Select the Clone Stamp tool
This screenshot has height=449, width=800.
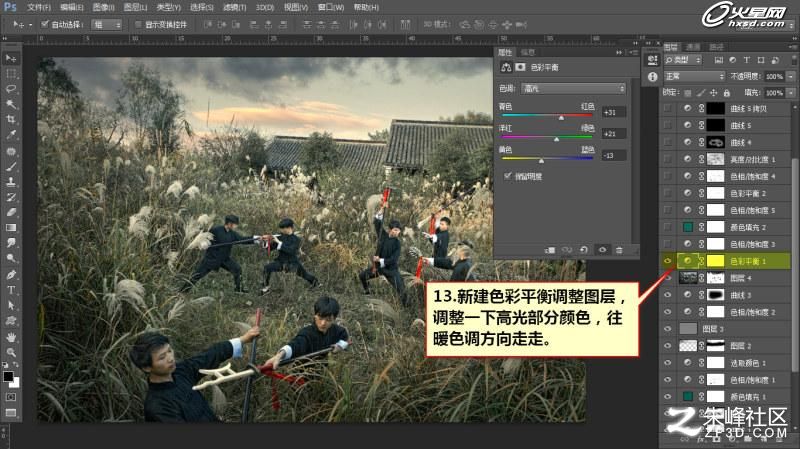11,182
